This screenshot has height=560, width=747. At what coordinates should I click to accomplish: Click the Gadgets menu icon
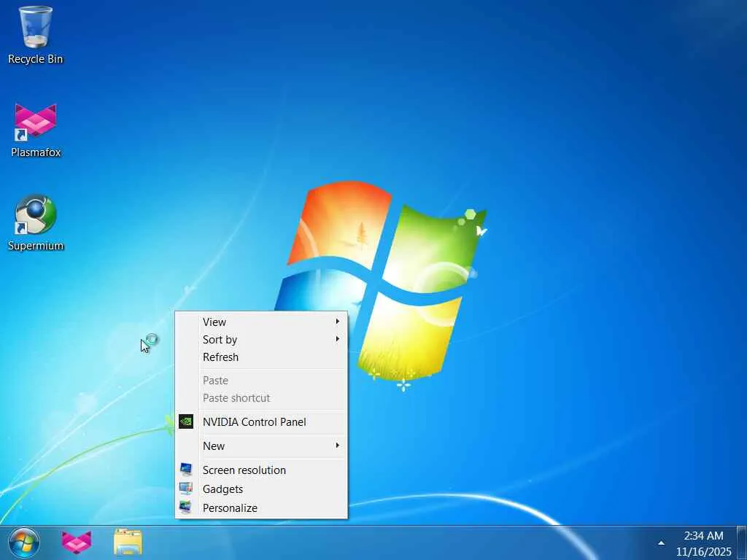(186, 489)
